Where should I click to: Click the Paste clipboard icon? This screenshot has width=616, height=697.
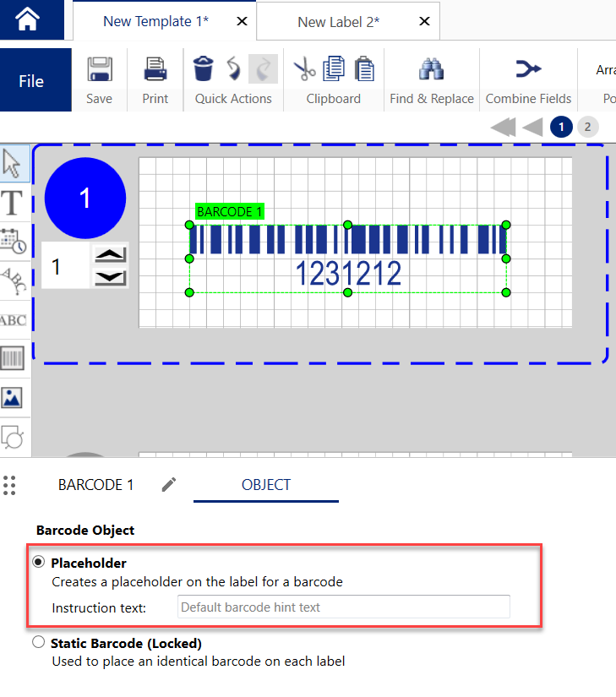point(364,68)
